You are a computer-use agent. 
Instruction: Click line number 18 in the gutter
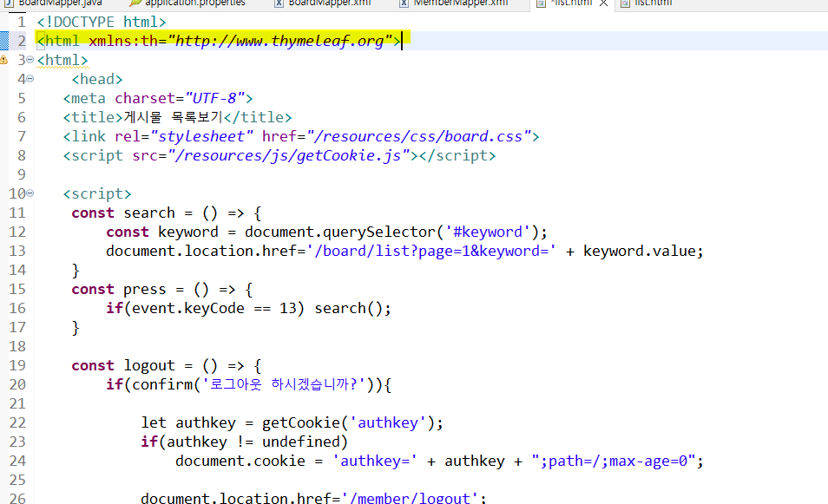[x=17, y=346]
